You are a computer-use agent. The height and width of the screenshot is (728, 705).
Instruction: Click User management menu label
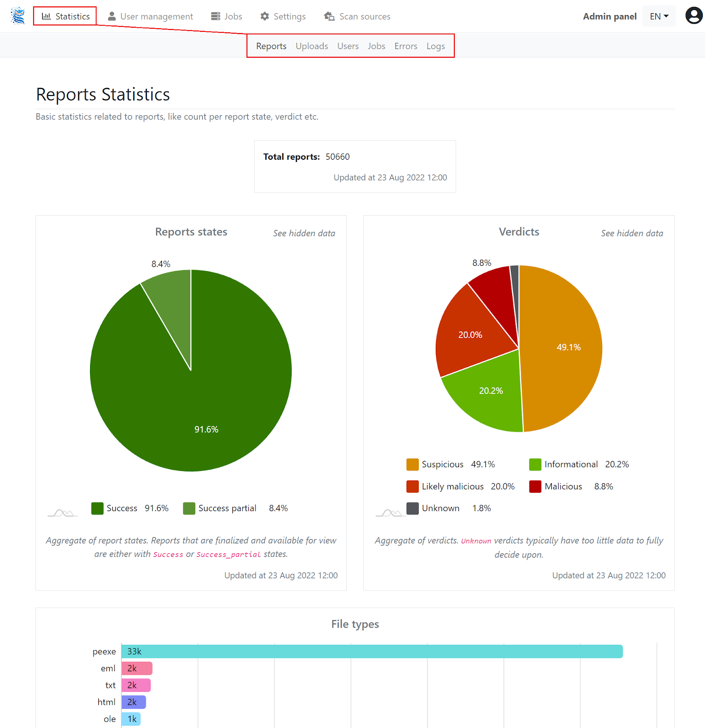(156, 16)
